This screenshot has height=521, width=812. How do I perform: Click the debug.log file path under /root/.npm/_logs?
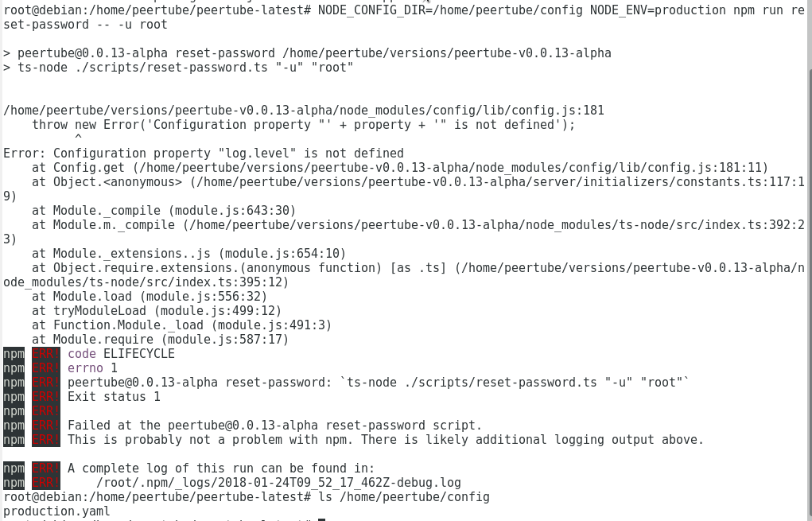[278, 483]
